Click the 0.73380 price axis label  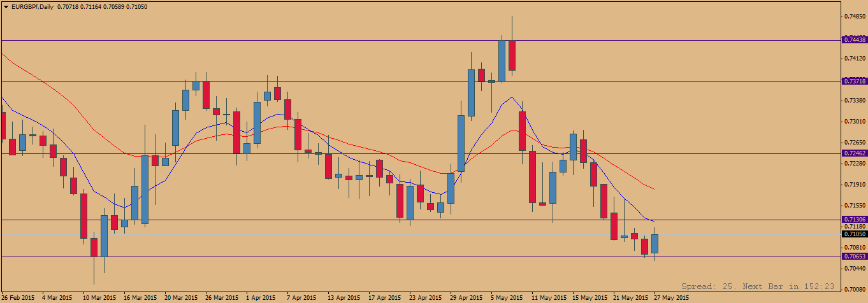[x=855, y=100]
